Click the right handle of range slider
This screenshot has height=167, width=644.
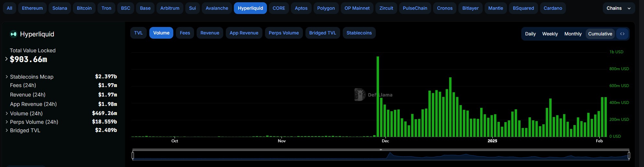(629, 156)
